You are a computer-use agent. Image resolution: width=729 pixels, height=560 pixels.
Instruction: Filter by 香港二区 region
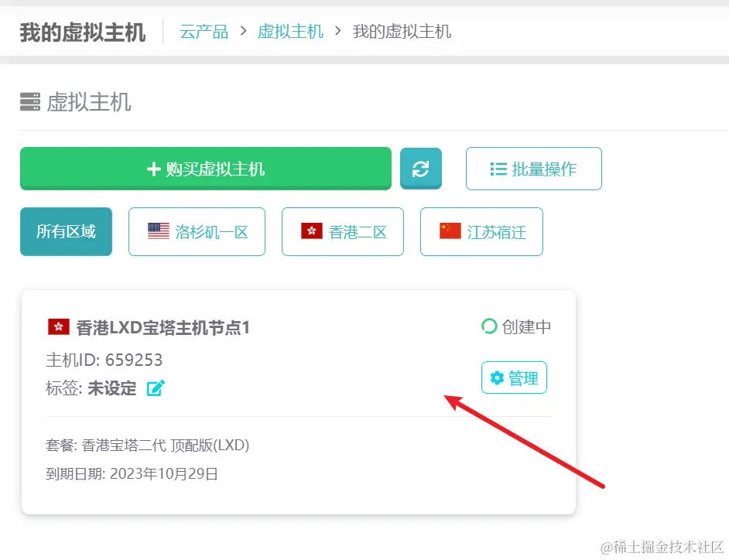click(343, 231)
